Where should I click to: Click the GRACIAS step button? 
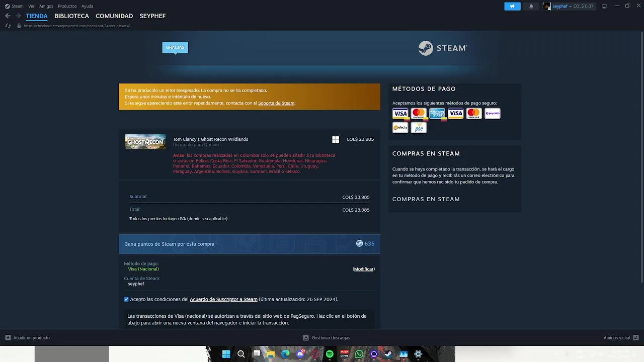click(x=175, y=47)
